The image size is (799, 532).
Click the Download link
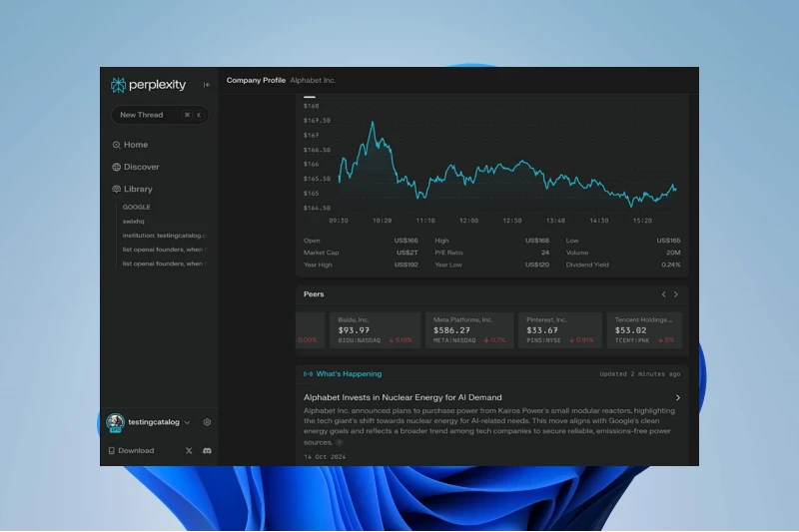click(132, 451)
